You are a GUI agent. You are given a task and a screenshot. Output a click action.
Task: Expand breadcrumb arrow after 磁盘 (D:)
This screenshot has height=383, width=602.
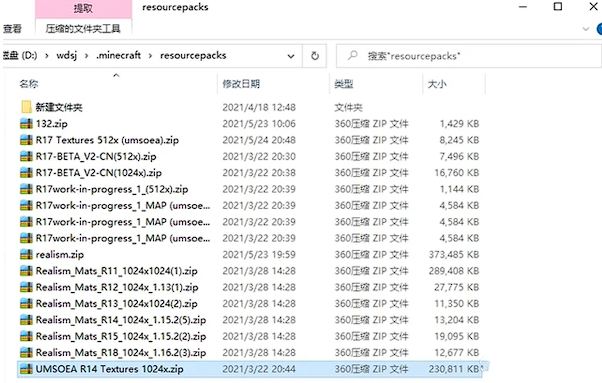46,56
